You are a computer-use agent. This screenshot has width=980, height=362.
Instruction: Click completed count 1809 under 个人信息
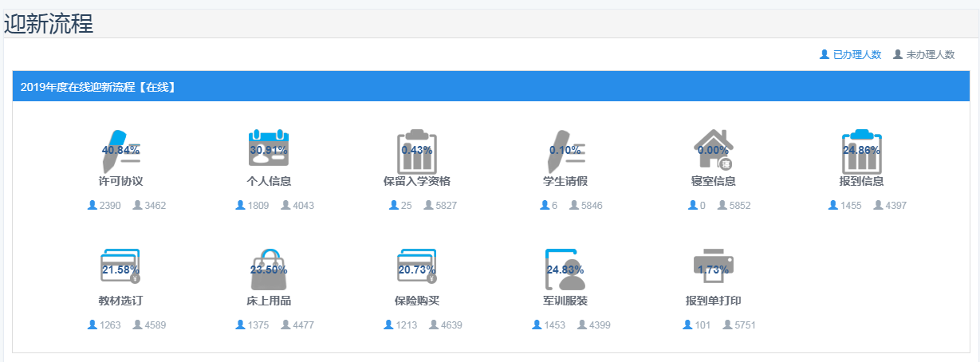point(258,206)
